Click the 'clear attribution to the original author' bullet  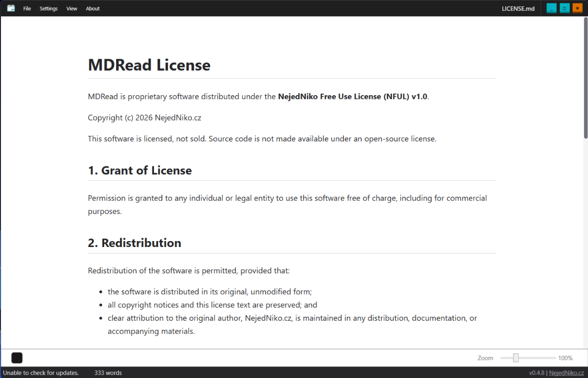(292, 324)
